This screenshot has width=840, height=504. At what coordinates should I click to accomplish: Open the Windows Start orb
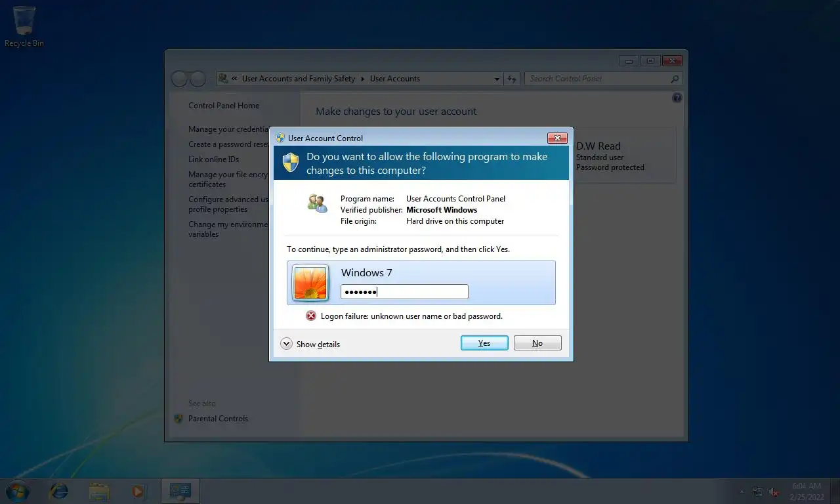click(17, 491)
